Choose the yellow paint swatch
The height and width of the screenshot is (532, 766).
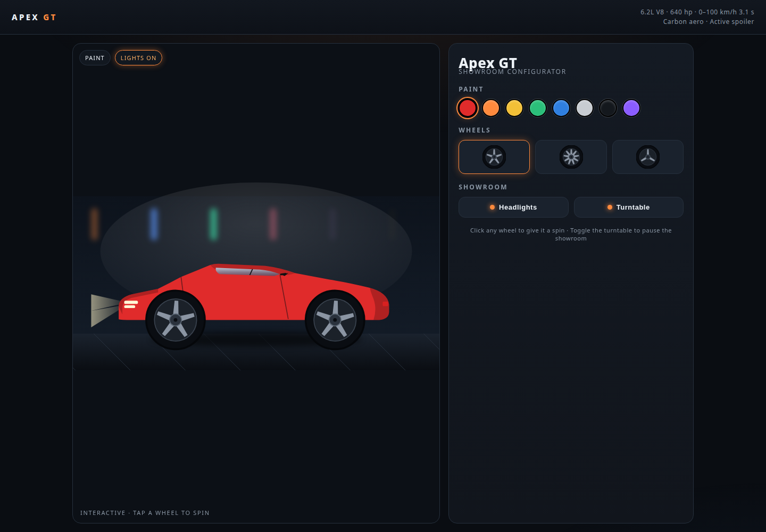(514, 108)
